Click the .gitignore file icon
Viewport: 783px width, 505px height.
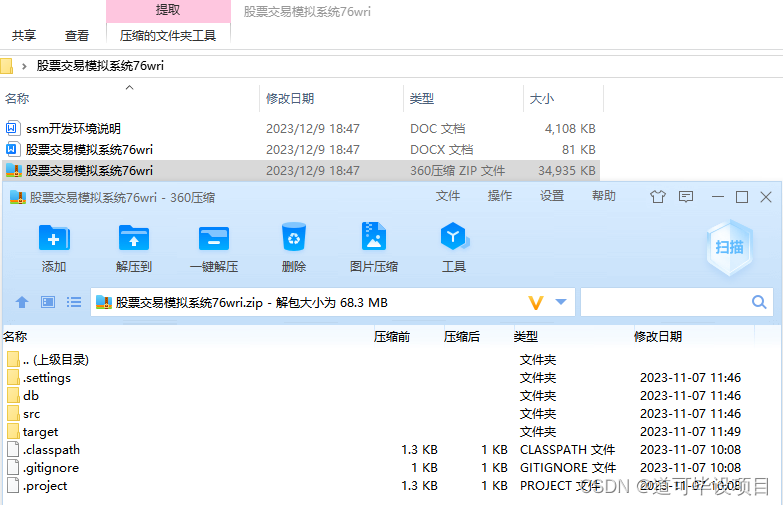(x=13, y=467)
